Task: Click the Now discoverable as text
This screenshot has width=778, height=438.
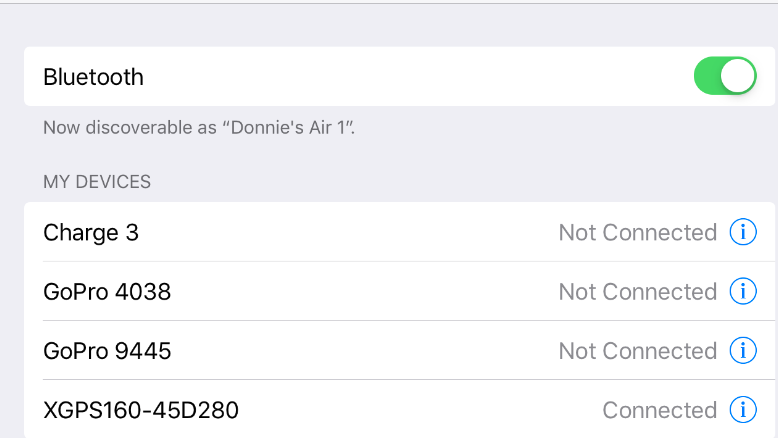Action: (130, 127)
